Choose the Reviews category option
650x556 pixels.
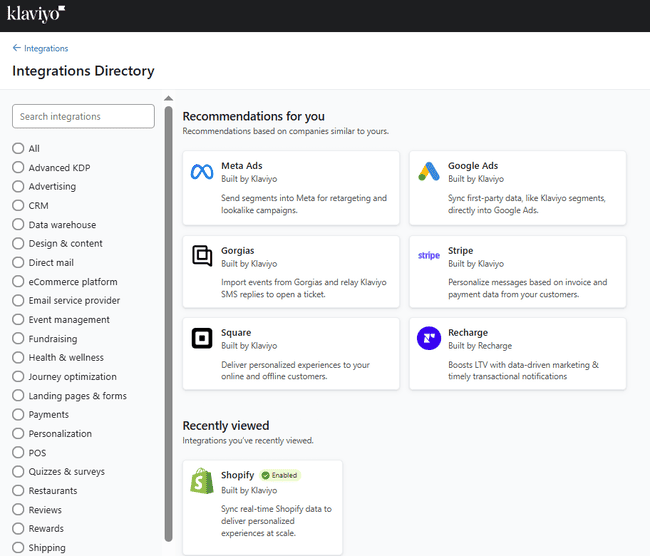[18, 510]
